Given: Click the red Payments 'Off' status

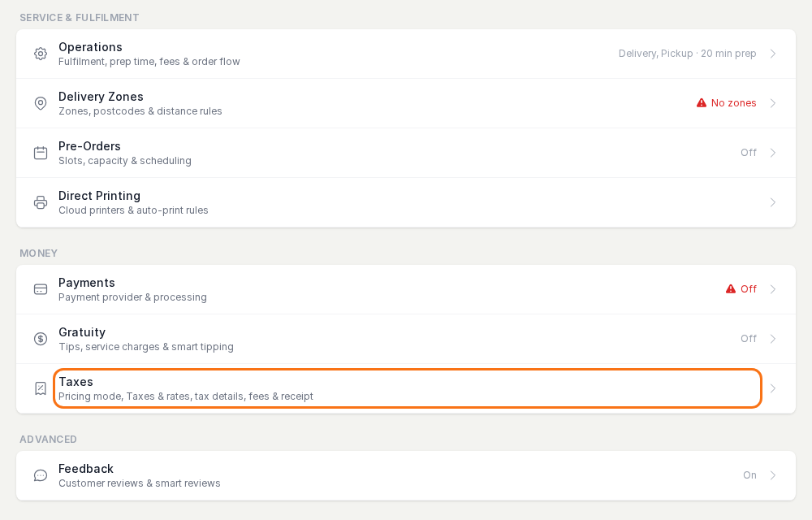Looking at the screenshot, I should pyautogui.click(x=749, y=289).
